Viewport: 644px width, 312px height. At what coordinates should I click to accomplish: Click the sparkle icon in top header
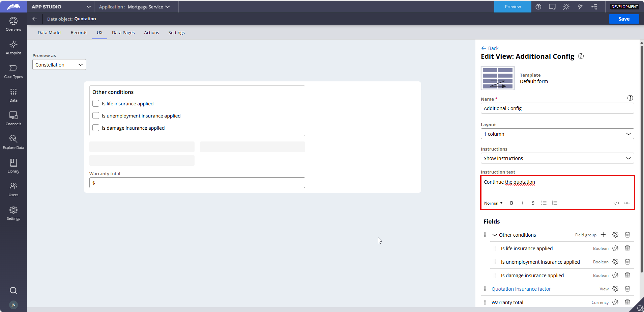[566, 7]
